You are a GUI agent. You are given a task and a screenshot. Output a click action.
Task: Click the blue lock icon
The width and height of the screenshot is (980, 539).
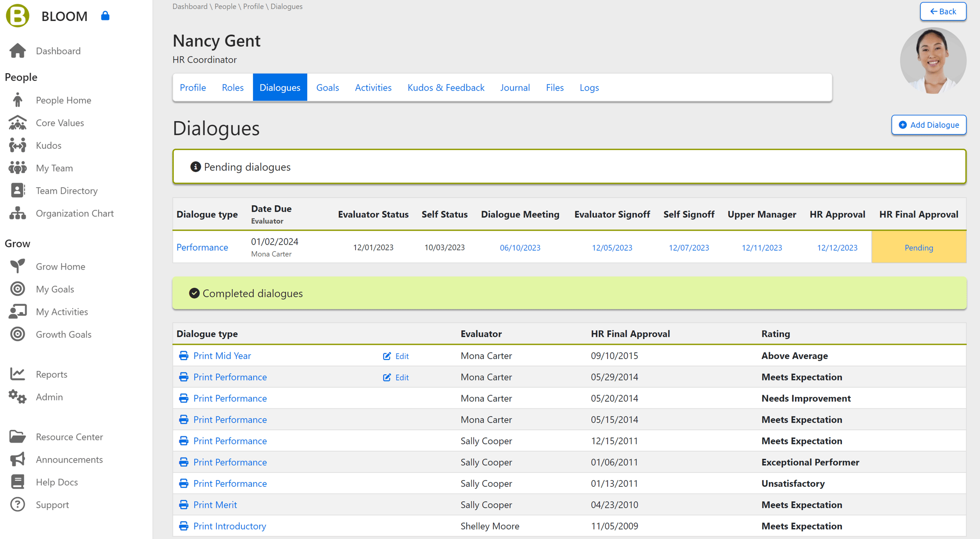pyautogui.click(x=105, y=16)
